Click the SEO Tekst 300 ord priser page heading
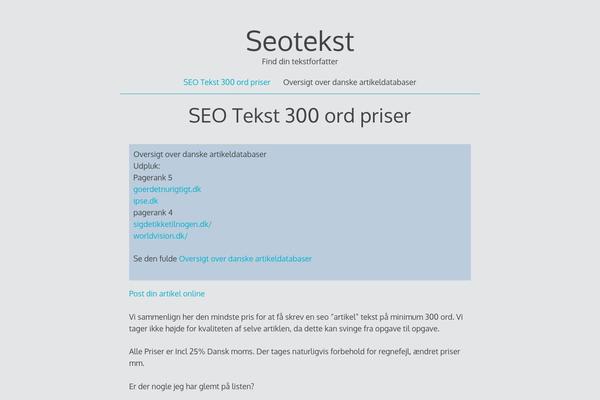 [300, 116]
